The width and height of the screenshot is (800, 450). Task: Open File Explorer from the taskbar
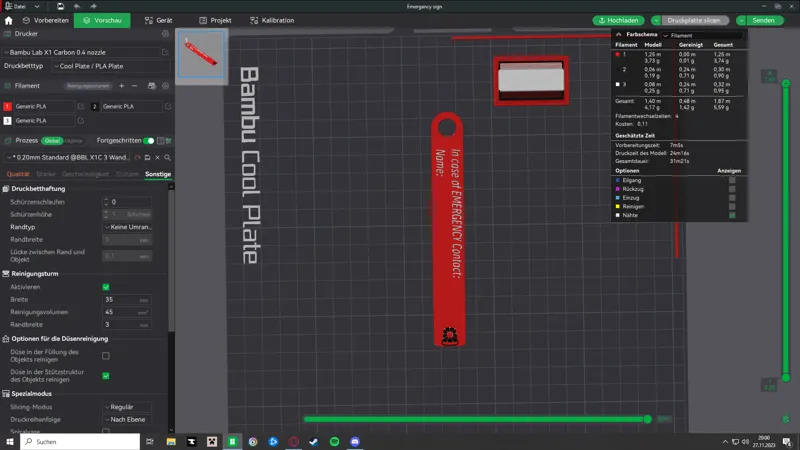point(171,441)
